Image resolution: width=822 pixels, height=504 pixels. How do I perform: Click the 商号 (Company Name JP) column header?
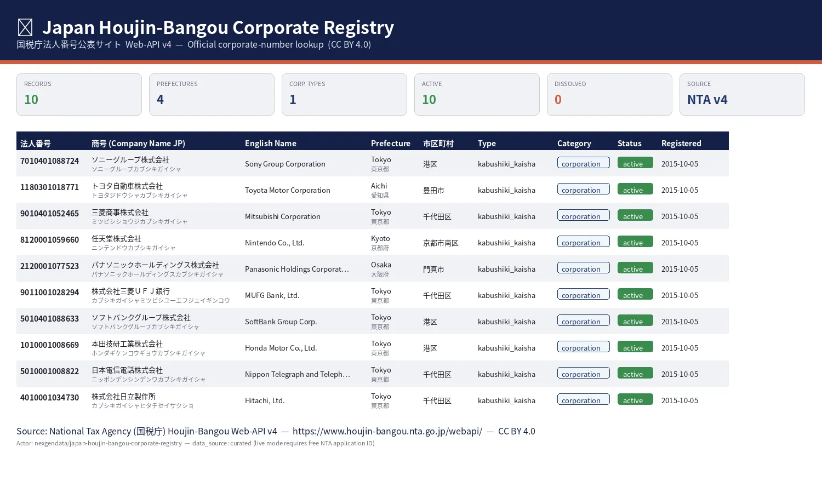click(138, 144)
